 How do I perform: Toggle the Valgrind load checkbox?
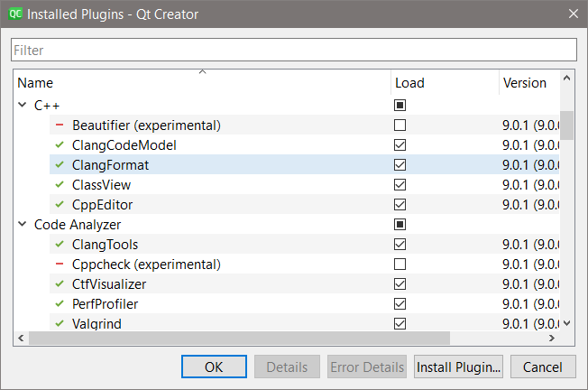tap(400, 323)
